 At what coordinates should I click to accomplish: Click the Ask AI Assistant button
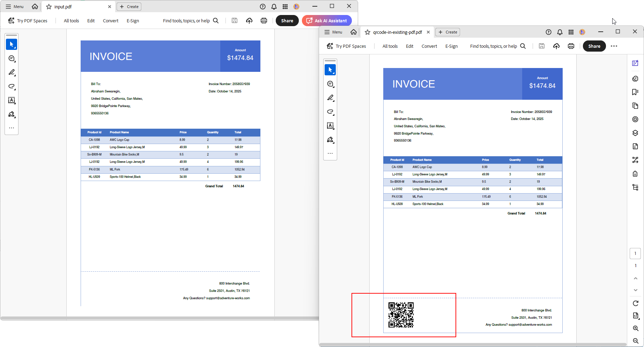327,21
